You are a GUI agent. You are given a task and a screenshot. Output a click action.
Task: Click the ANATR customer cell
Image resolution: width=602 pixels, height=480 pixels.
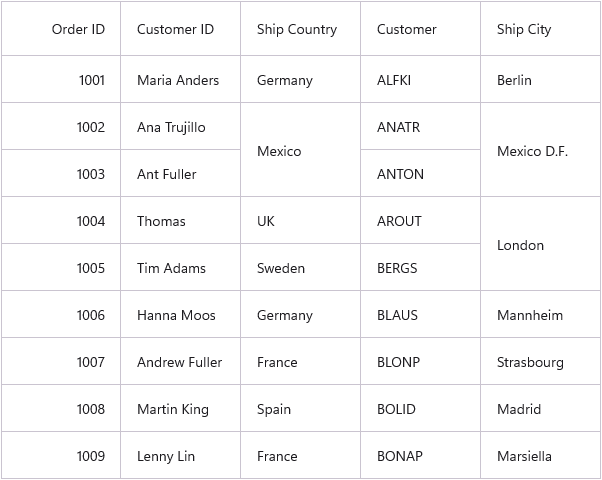tap(420, 126)
